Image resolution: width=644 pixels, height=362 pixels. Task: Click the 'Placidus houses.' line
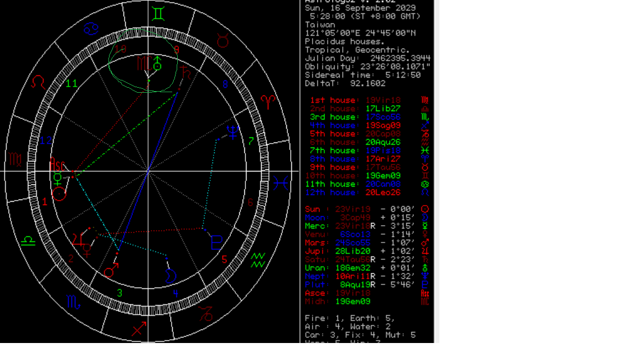[344, 41]
